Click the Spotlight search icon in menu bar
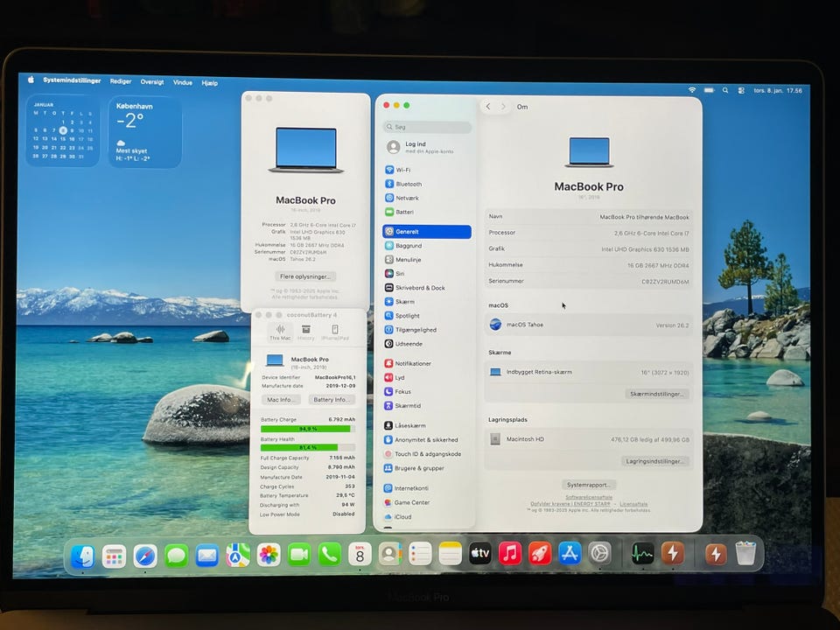This screenshot has height=630, width=840. pyautogui.click(x=709, y=90)
